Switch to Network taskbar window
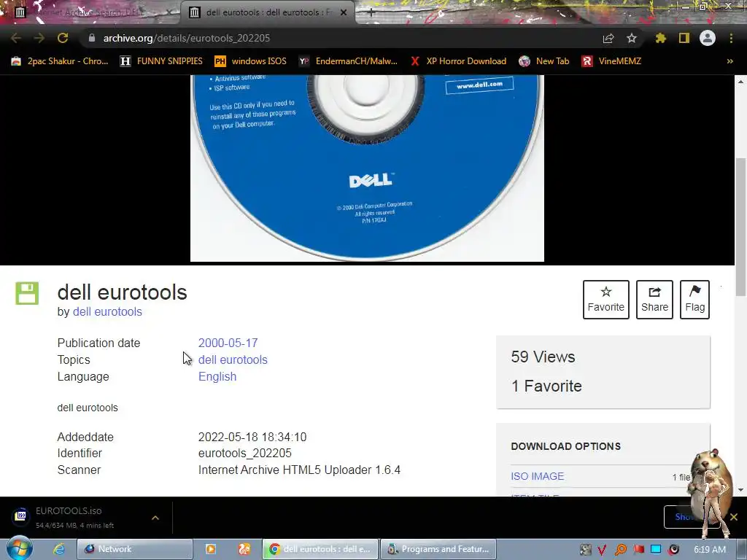The width and height of the screenshot is (747, 560). (135, 549)
